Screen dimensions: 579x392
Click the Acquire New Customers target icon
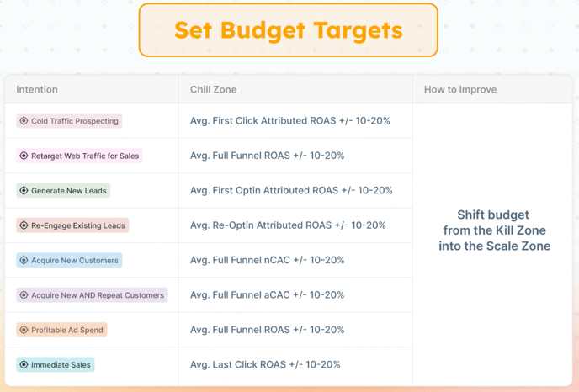[24, 261]
